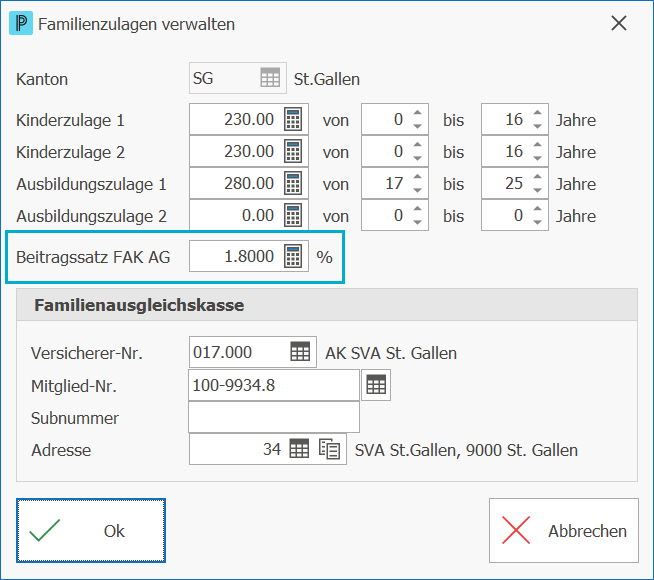654x580 pixels.
Task: Click the address details icon beside Adresse
Action: pyautogui.click(x=330, y=449)
